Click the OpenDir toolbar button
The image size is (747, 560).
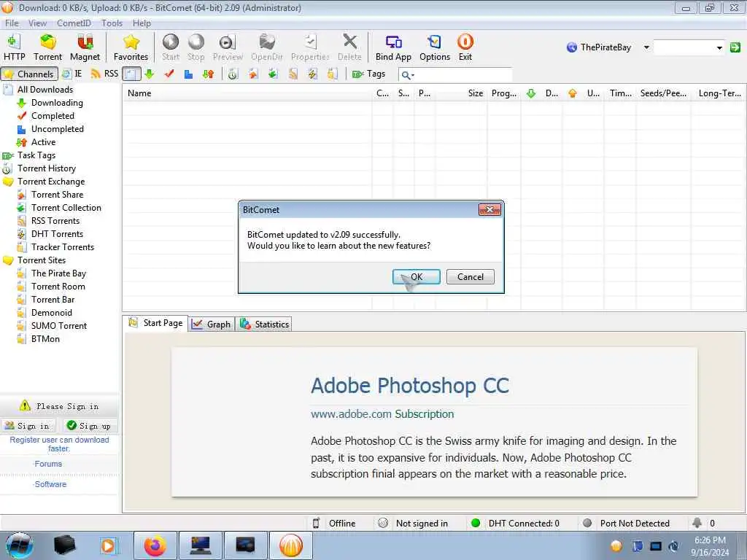[267, 47]
